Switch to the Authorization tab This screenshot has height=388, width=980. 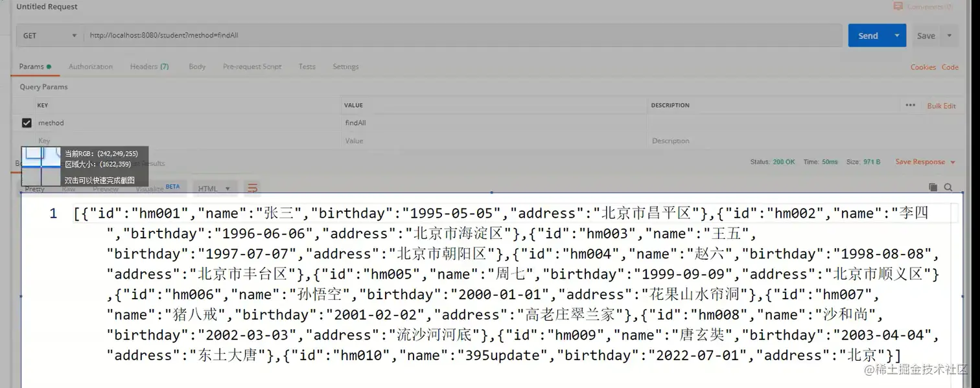91,67
